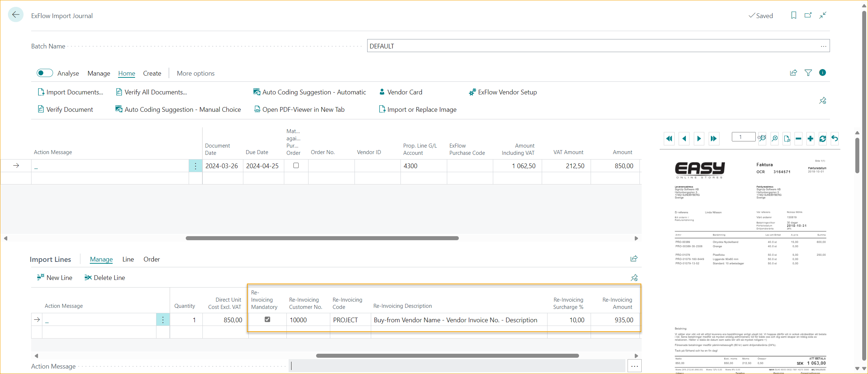Toggle the Analyse switch
Image resolution: width=868 pixels, height=374 pixels.
[45, 73]
